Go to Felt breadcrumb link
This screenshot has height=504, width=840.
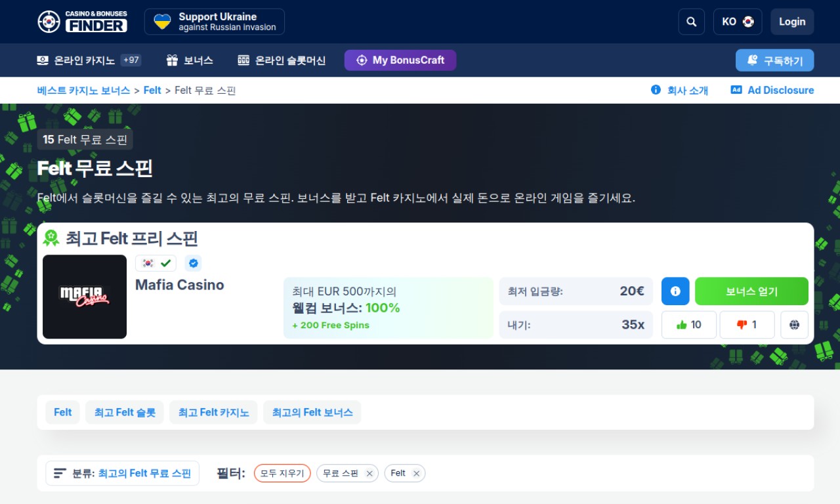coord(152,91)
